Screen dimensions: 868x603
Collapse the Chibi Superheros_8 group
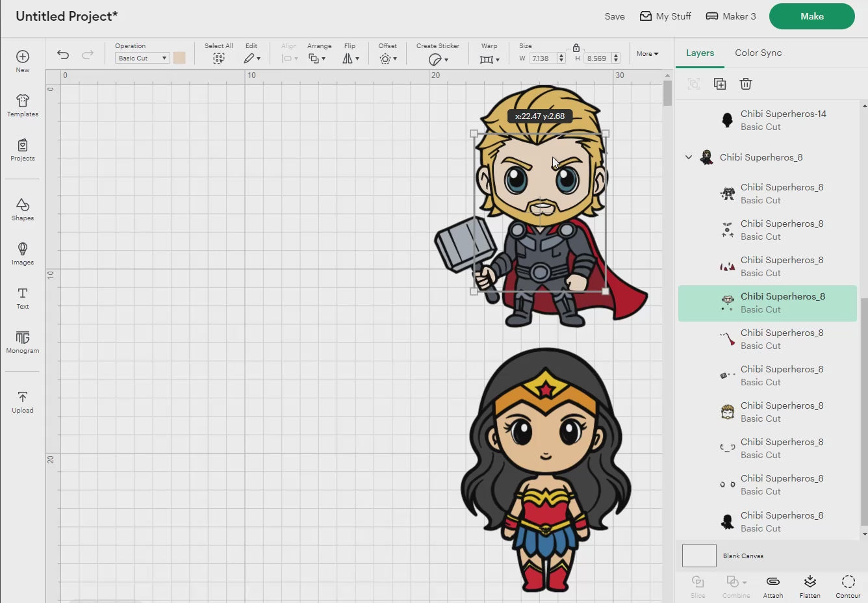pyautogui.click(x=689, y=157)
